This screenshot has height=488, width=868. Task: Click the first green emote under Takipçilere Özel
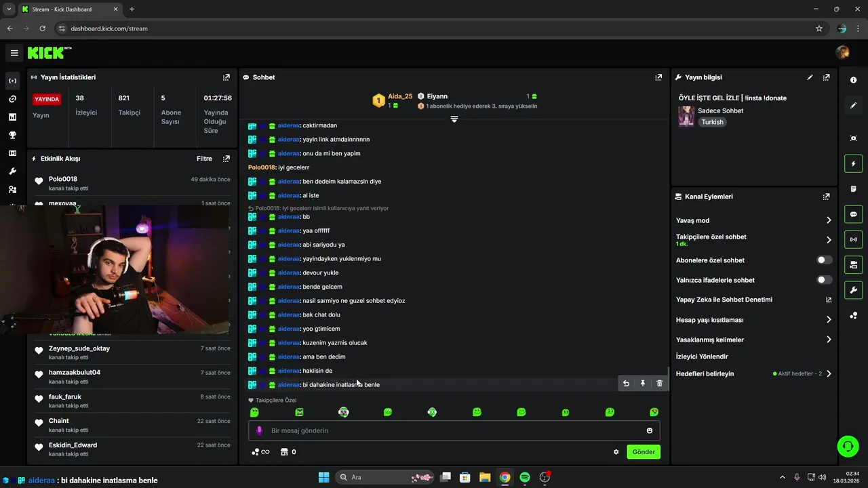254,412
